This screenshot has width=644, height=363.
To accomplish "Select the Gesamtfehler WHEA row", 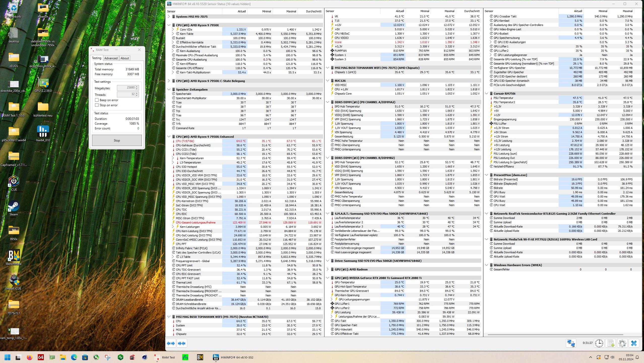I will pyautogui.click(x=562, y=269).
